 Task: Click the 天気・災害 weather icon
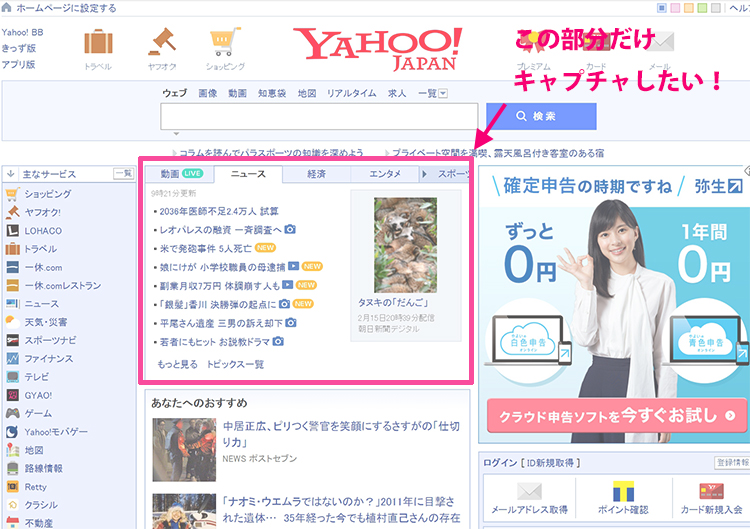pyautogui.click(x=12, y=322)
